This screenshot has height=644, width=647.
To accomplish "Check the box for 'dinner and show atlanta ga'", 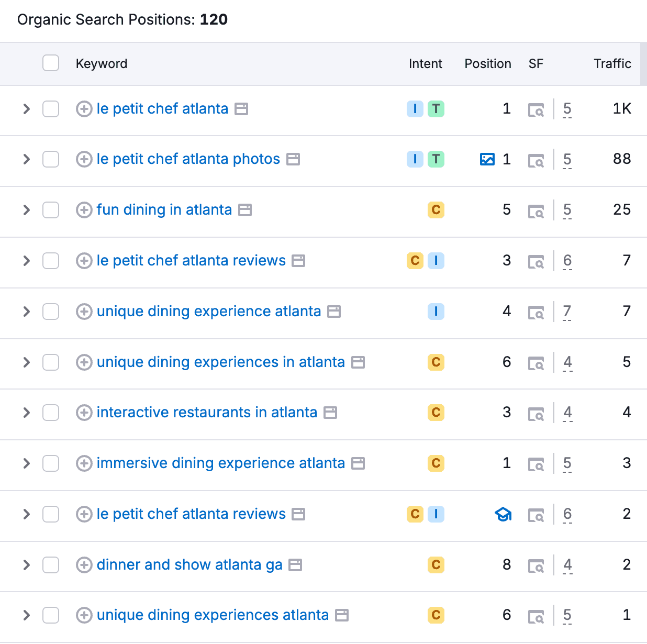I will tap(51, 565).
